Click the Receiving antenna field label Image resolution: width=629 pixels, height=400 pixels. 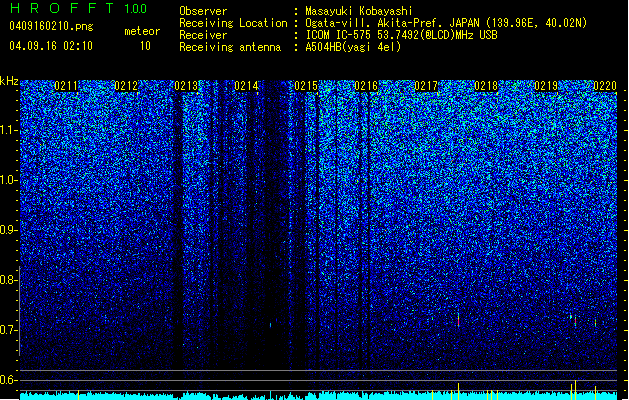(230, 47)
